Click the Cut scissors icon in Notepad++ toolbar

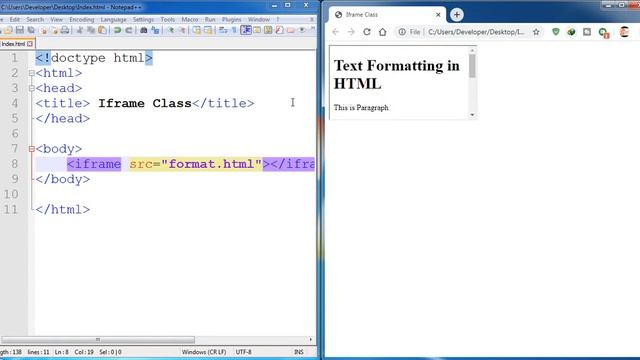coord(80,30)
